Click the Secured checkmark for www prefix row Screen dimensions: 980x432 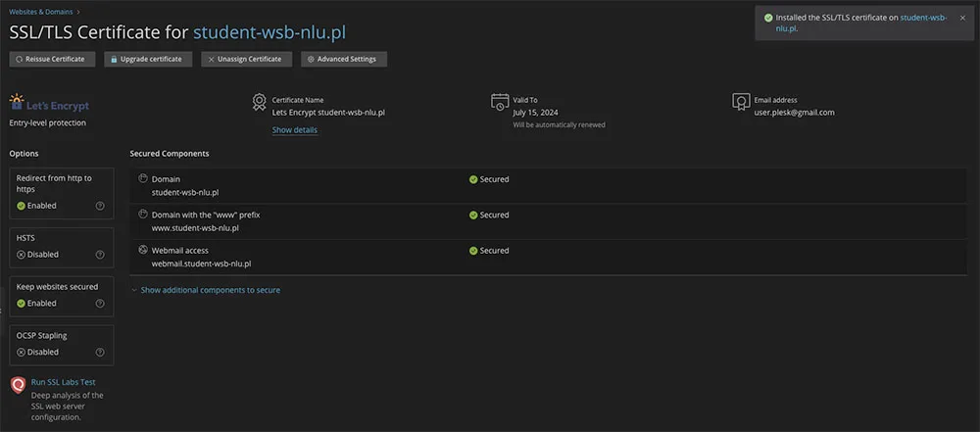(x=473, y=216)
